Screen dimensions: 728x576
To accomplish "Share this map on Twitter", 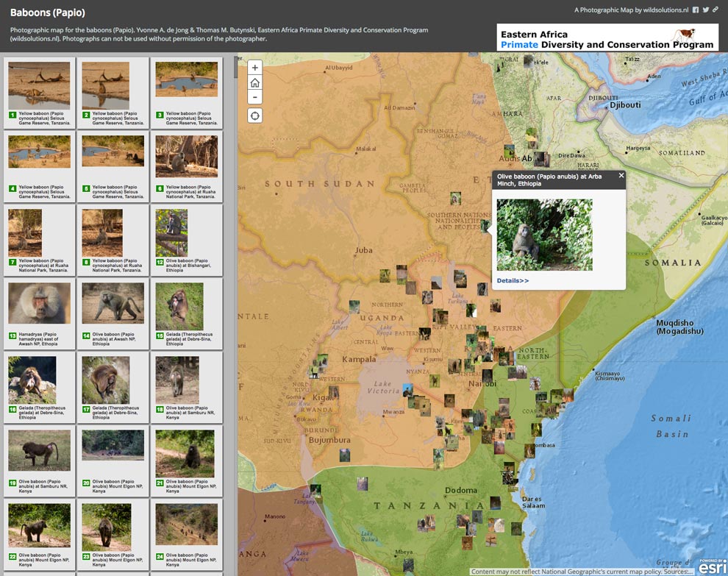I will [706, 10].
